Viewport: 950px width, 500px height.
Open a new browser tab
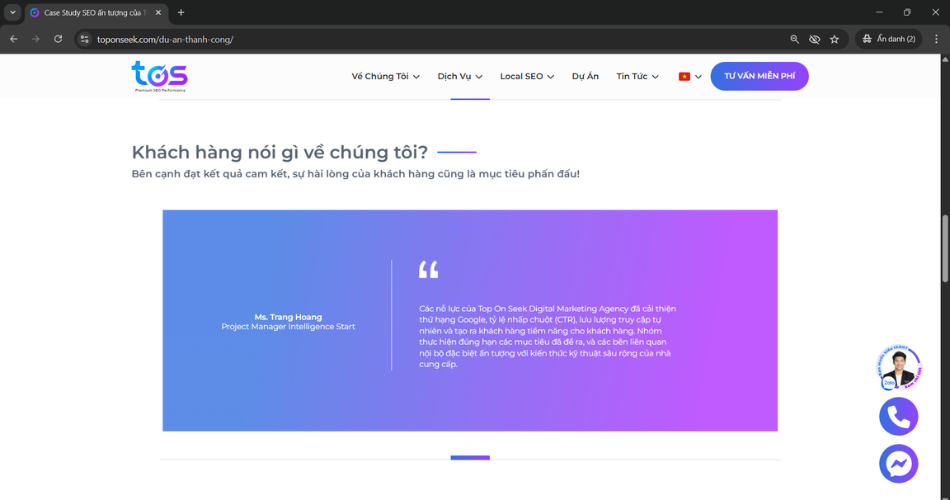(181, 12)
